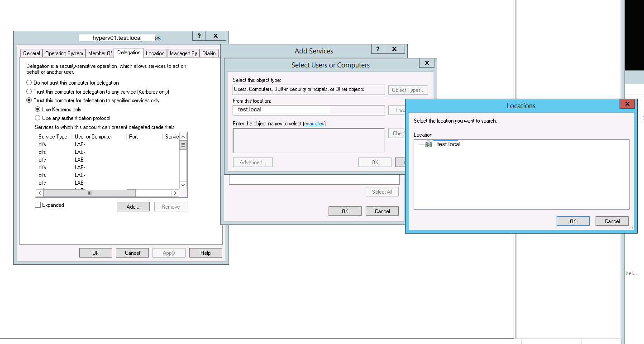The width and height of the screenshot is (644, 344).
Task: Open the Dial-in tab
Action: 209,53
